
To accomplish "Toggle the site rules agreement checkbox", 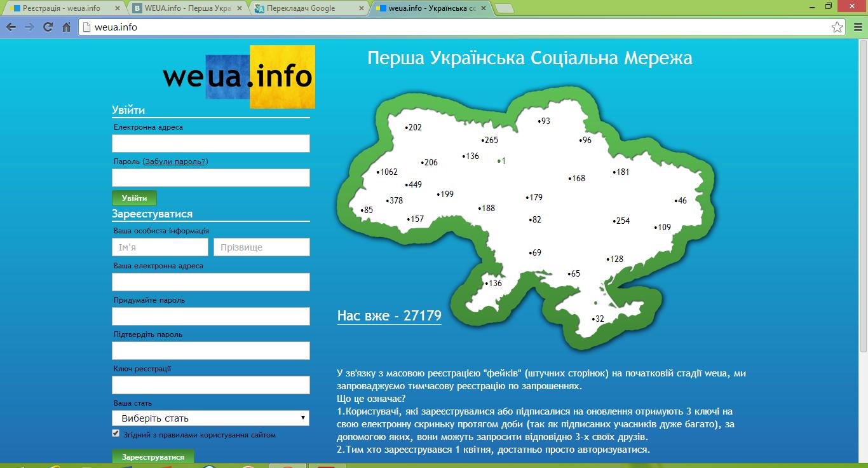I will [116, 434].
